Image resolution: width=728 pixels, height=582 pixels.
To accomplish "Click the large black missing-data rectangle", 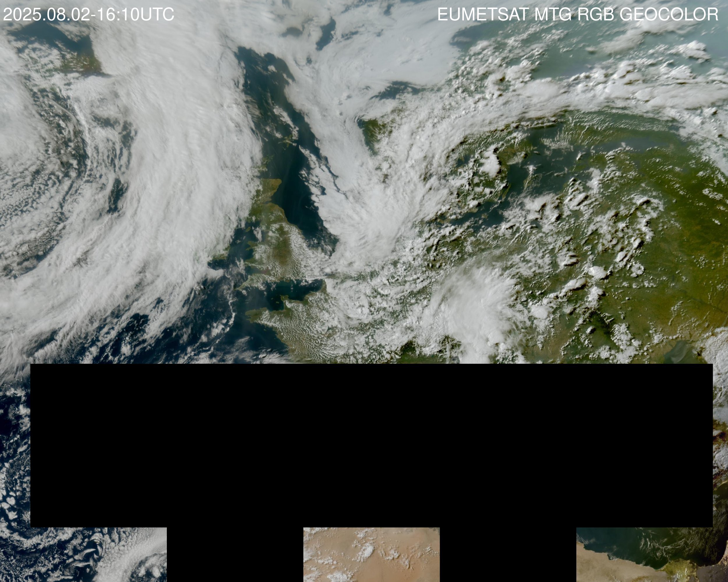I will [x=372, y=445].
